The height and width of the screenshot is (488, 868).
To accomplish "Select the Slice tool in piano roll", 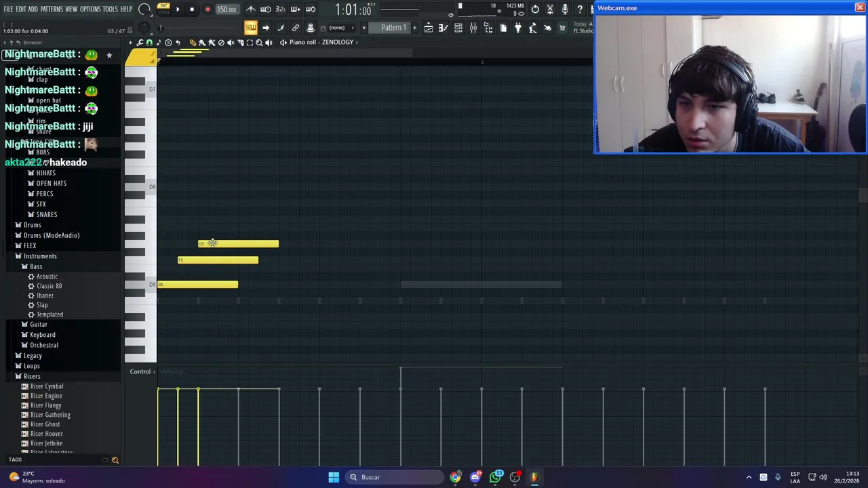I will point(240,42).
